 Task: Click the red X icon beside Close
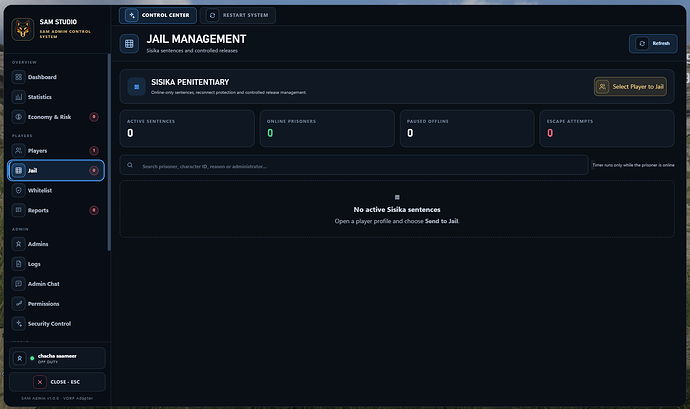40,382
